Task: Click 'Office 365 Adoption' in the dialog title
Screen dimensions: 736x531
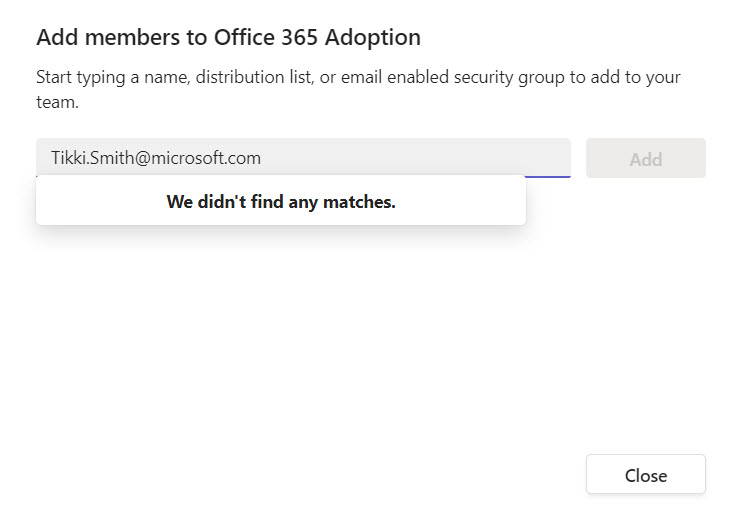Action: [317, 37]
